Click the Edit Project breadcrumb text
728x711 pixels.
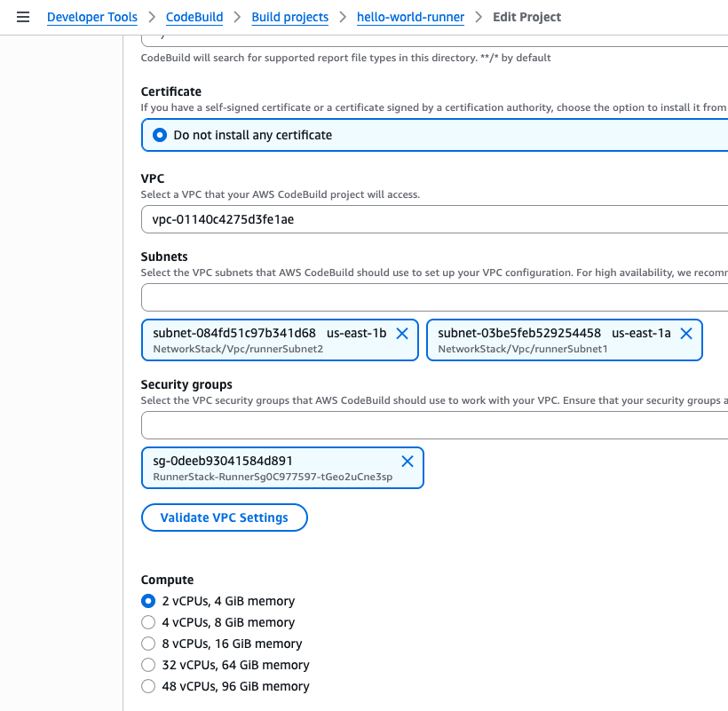(527, 17)
